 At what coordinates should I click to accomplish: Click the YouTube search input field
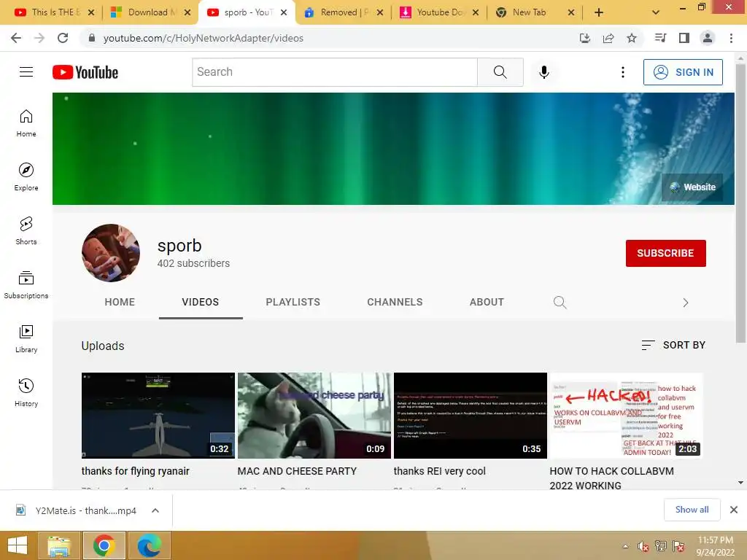tap(335, 72)
